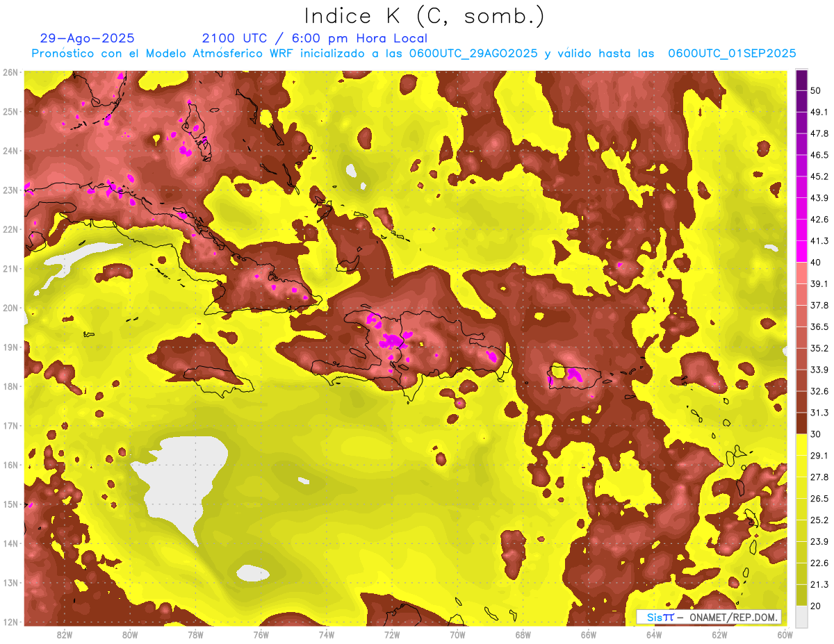Click the colorbar value '42.6'
This screenshot has height=644, width=834.
[x=819, y=220]
